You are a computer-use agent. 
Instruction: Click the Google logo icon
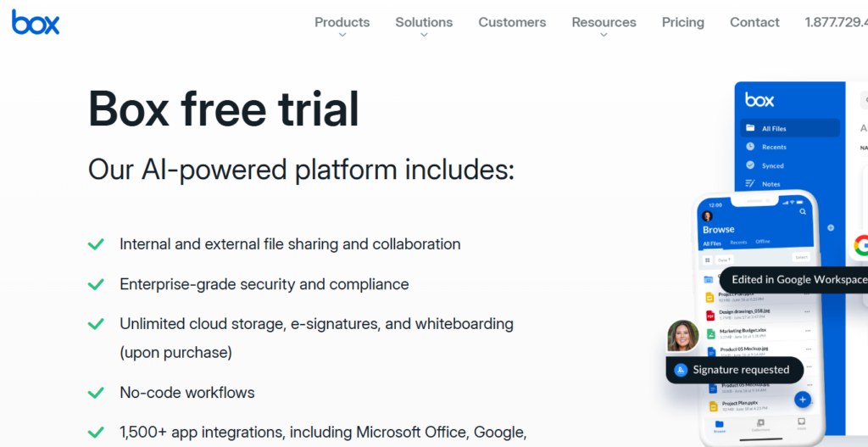point(860,246)
